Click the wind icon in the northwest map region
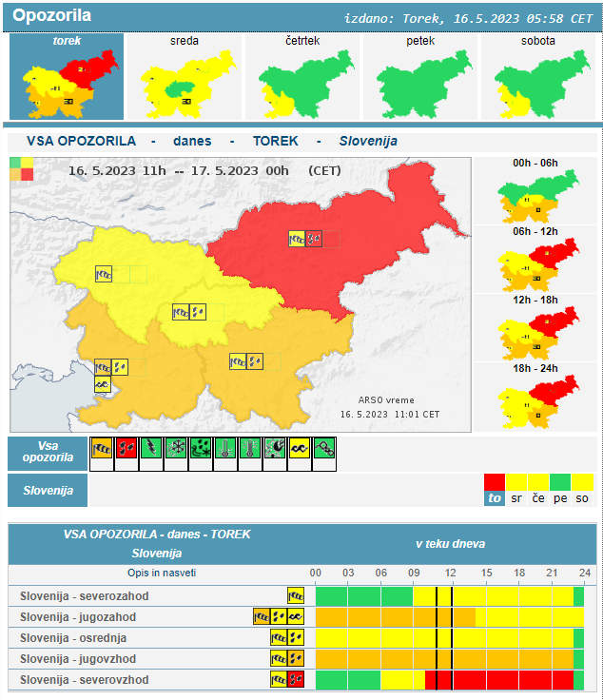This screenshot has height=700, width=603. click(x=104, y=274)
